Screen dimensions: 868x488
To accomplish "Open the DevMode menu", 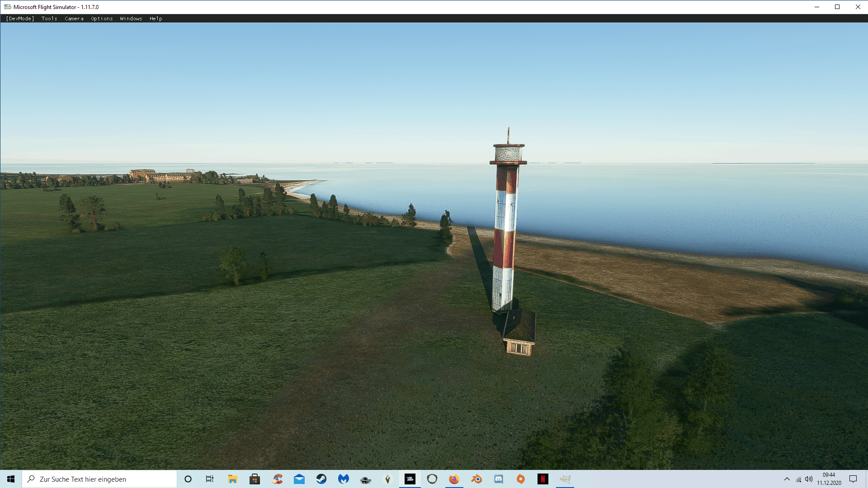I will coord(20,19).
